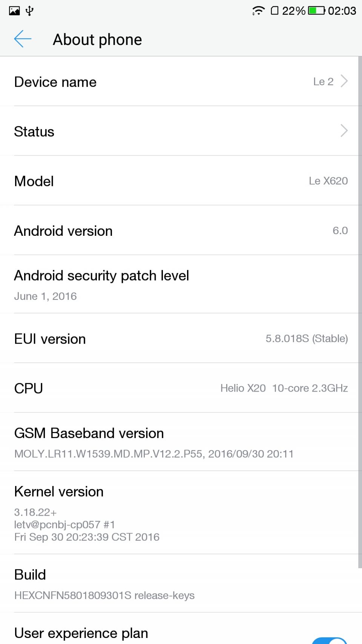Expand Device name chevron arrow

click(344, 81)
